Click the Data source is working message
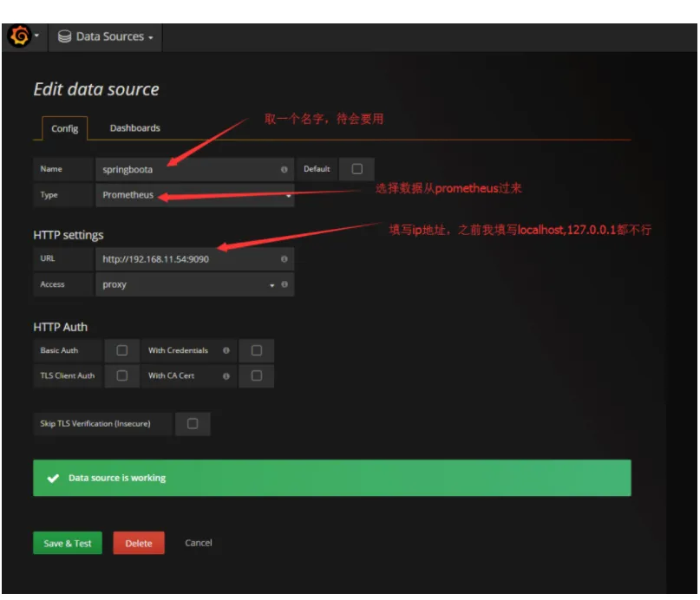Screen dimensions: 700x600 (117, 478)
